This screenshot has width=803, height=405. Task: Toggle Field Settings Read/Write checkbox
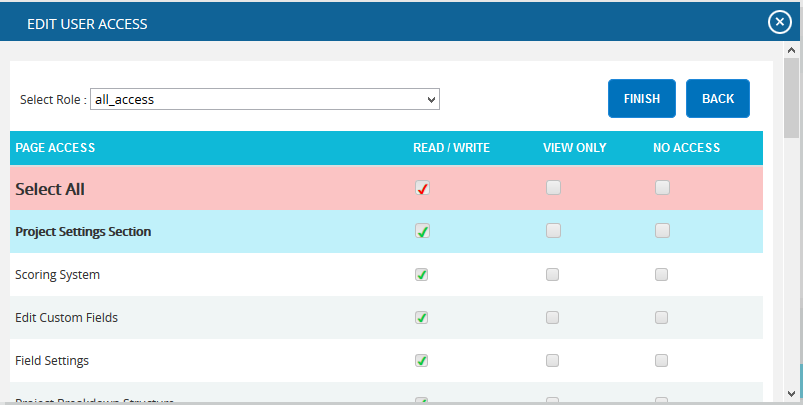click(x=421, y=360)
